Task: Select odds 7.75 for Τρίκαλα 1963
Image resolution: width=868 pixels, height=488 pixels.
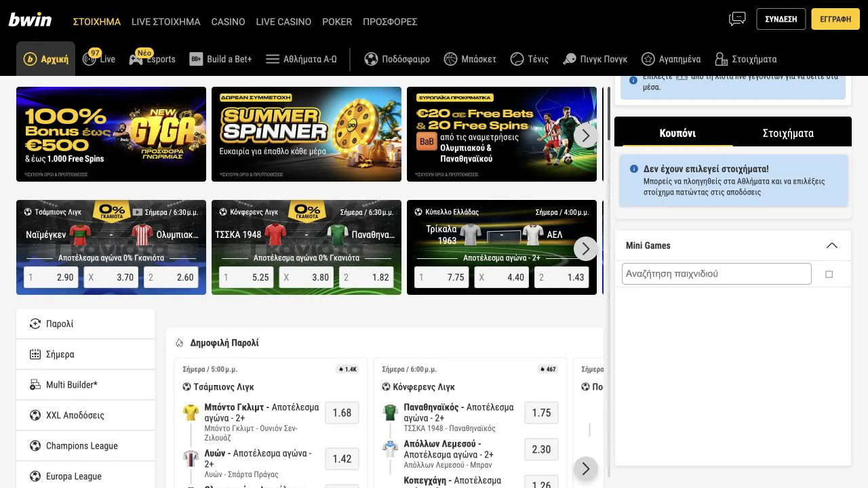Action: [x=441, y=277]
